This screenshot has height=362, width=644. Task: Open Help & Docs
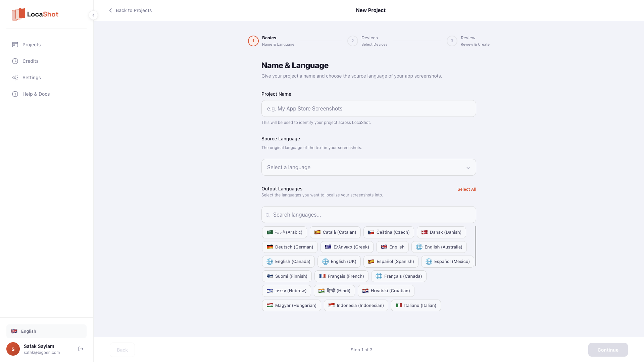click(36, 94)
